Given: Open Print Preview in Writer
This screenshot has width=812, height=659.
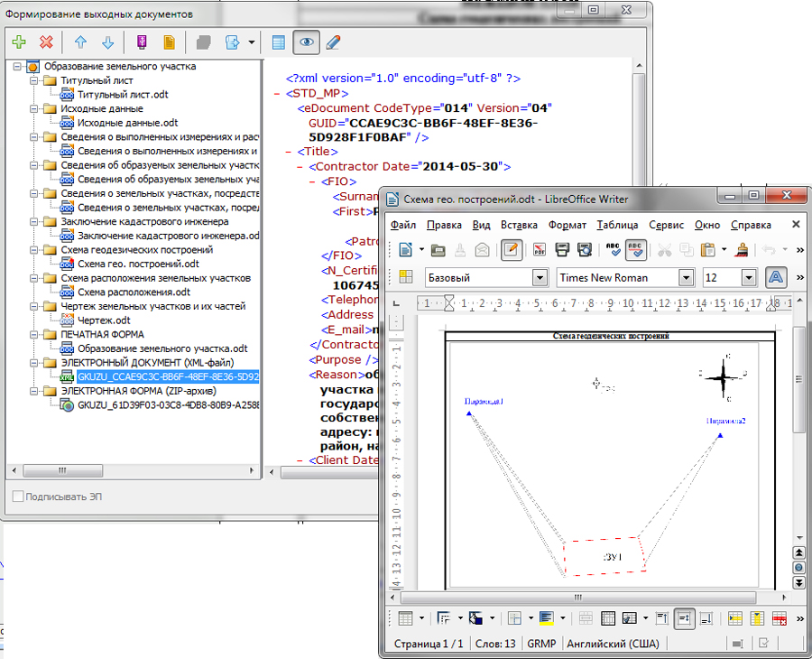Looking at the screenshot, I should [x=585, y=250].
